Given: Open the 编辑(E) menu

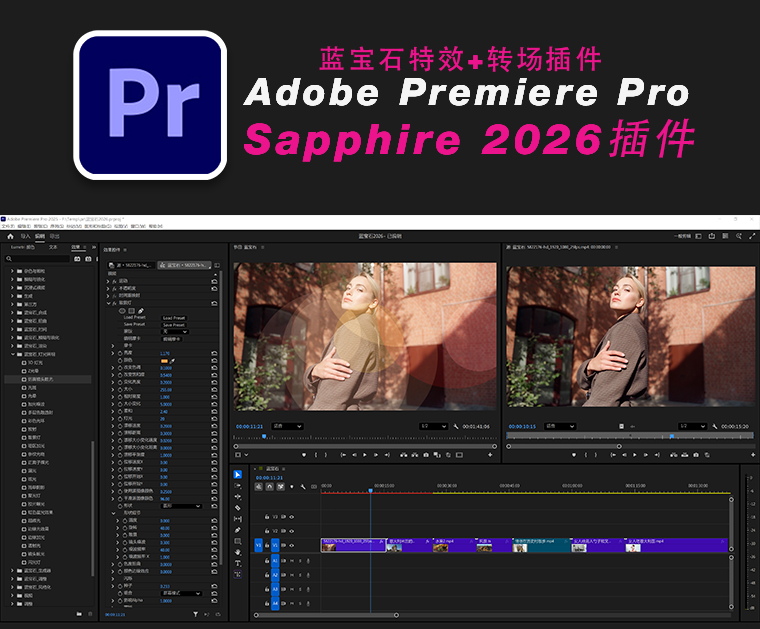Looking at the screenshot, I should pyautogui.click(x=24, y=226).
